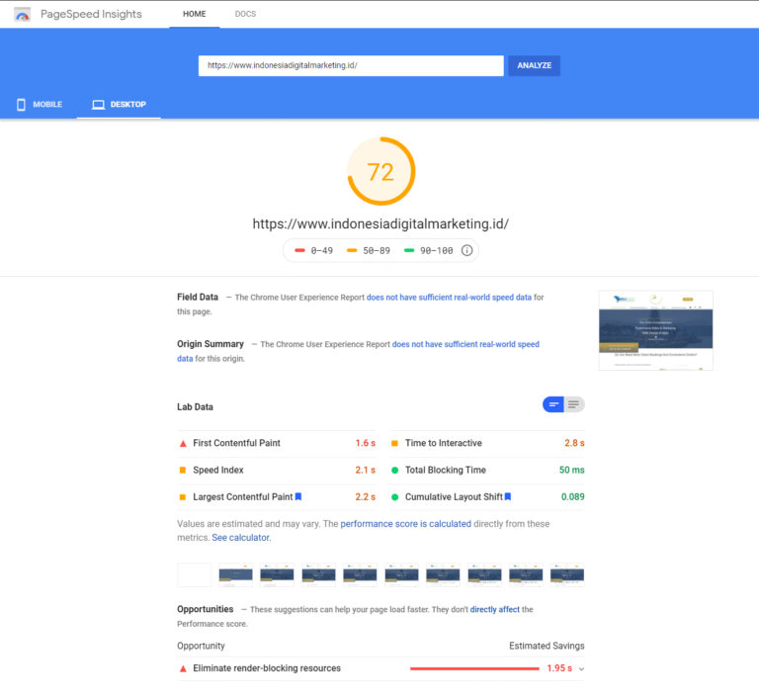This screenshot has height=700, width=759.
Task: Switch to the MOBILE results tab
Action: coord(40,105)
